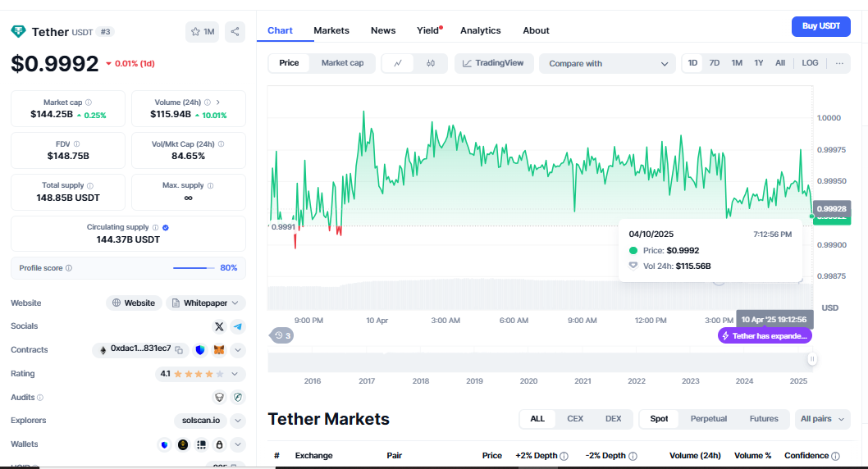This screenshot has height=469, width=868.
Task: Expand Rating details chevron
Action: tap(235, 374)
